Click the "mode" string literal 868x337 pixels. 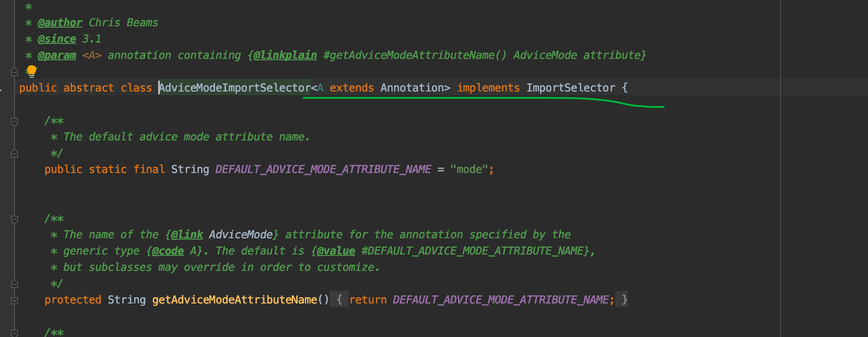pyautogui.click(x=469, y=169)
